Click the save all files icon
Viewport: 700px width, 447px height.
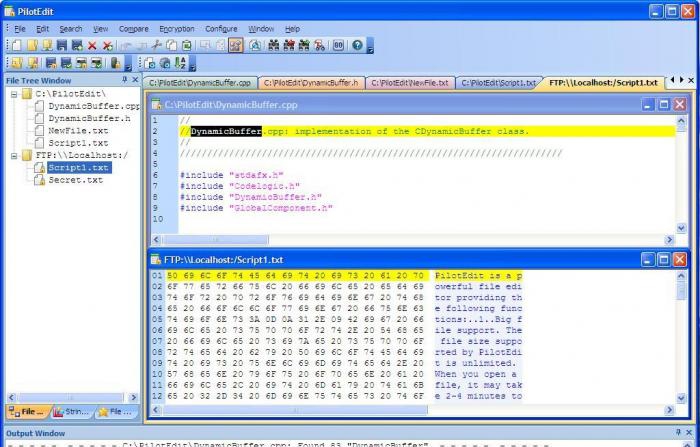[x=77, y=45]
